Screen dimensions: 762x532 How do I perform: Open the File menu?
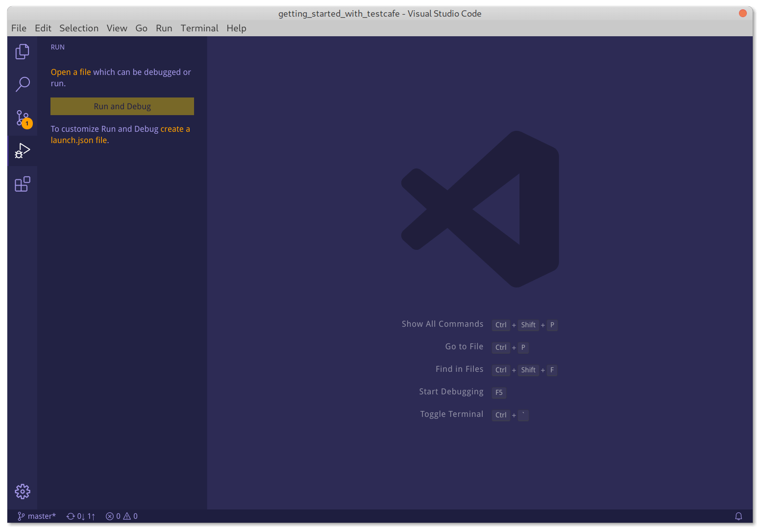[x=19, y=28]
